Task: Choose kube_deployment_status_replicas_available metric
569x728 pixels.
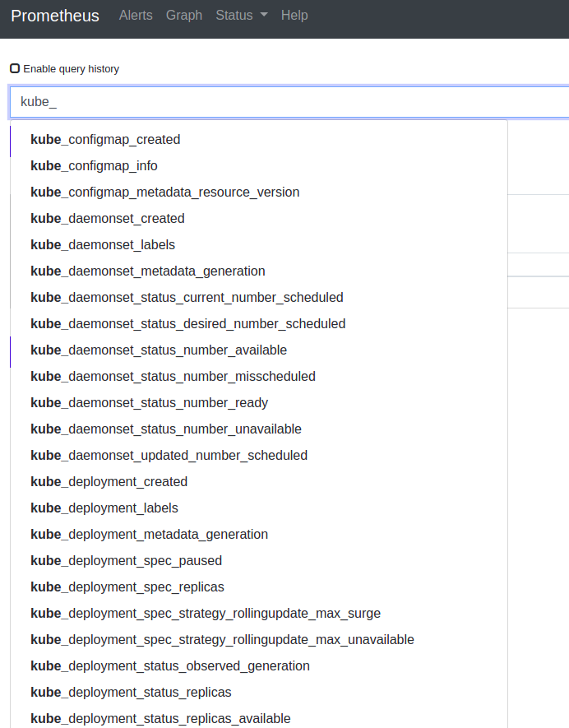Action: click(x=160, y=719)
